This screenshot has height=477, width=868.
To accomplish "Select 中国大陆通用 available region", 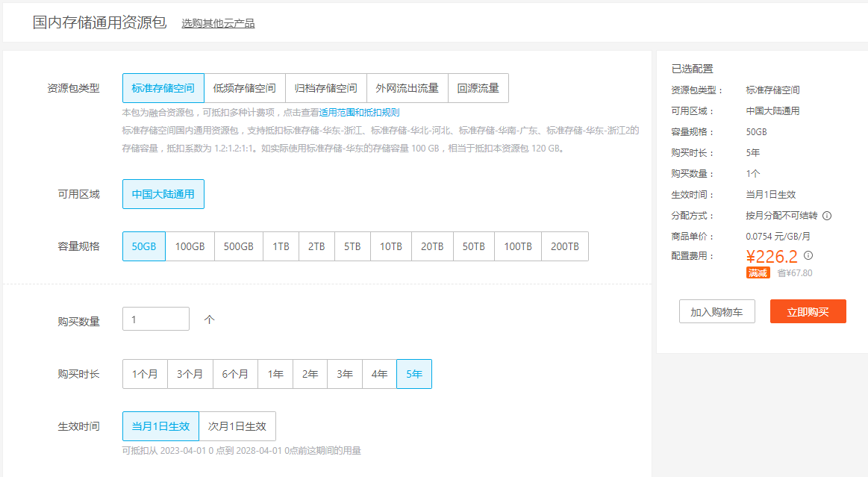I will click(163, 194).
